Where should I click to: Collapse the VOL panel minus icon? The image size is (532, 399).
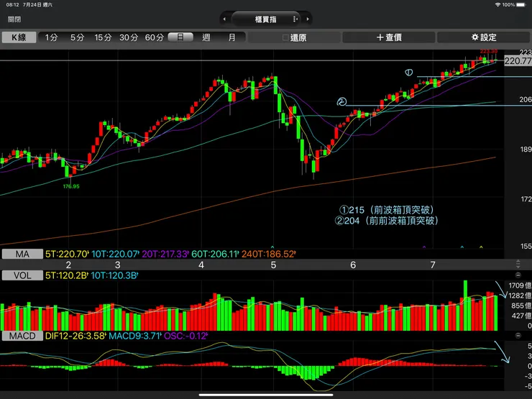tap(518, 275)
